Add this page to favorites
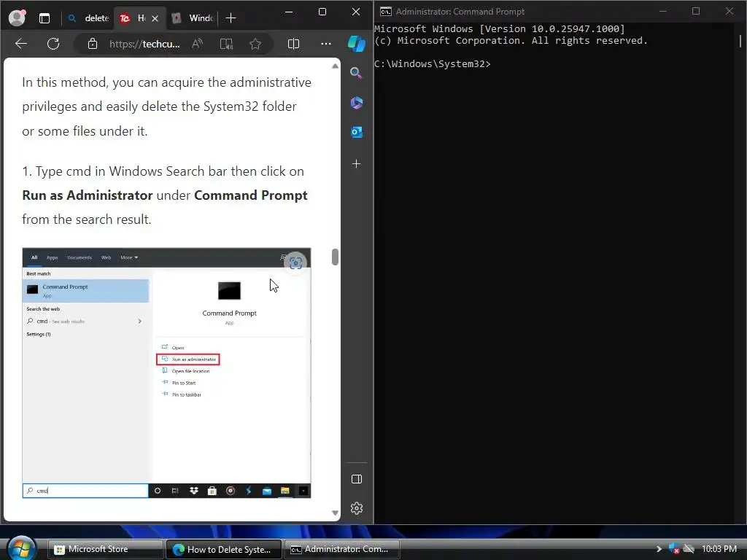 [x=255, y=44]
